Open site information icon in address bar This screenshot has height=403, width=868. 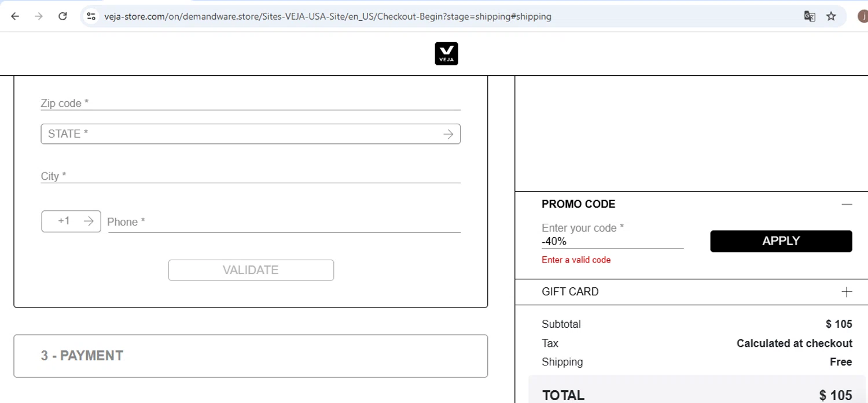click(91, 16)
